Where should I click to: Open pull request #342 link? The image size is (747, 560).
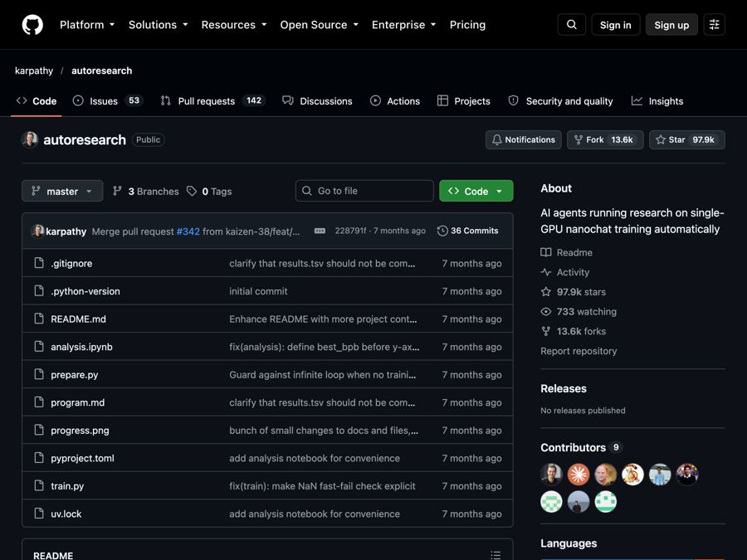tap(188, 231)
